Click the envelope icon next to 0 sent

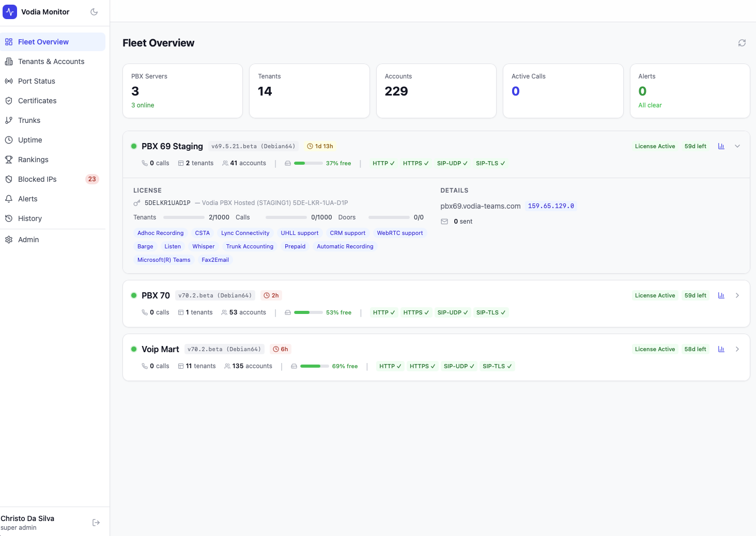click(x=444, y=222)
